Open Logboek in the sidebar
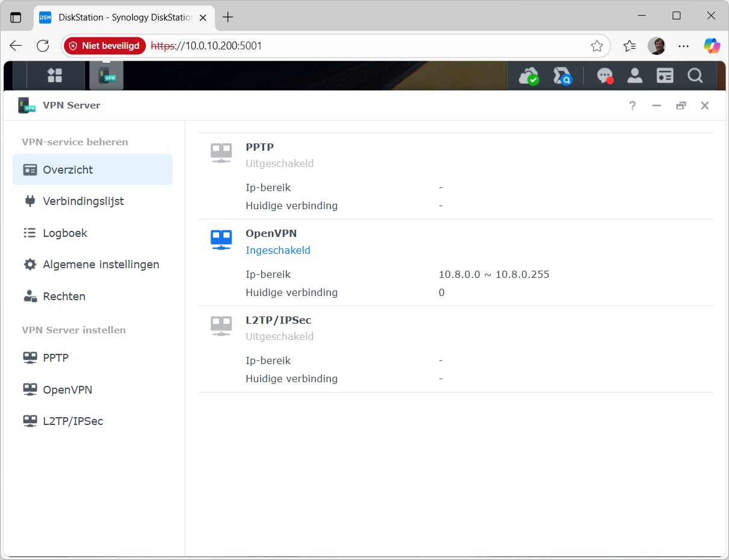 (92, 233)
